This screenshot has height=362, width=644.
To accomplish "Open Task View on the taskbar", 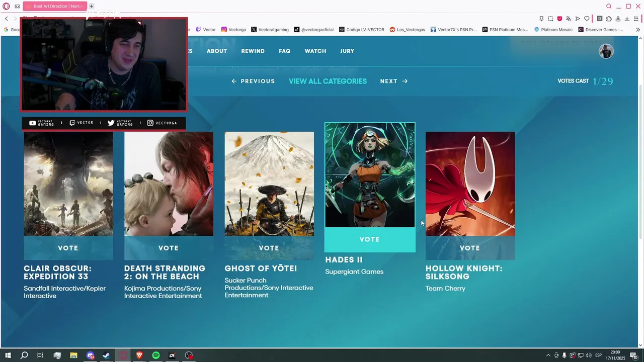I will (40, 355).
